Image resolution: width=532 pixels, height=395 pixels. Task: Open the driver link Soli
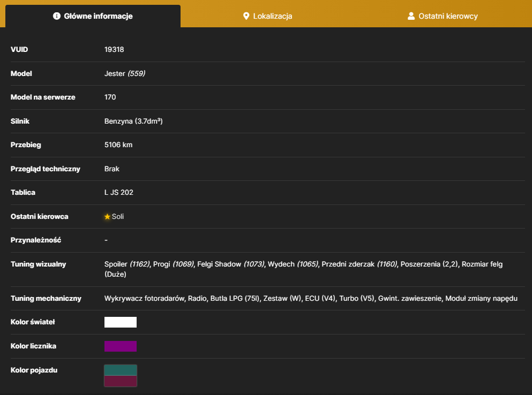[x=118, y=216]
